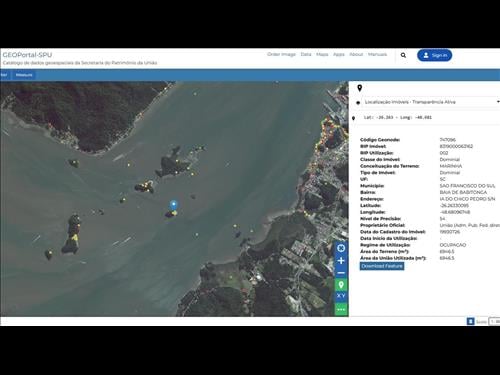
Task: Open the Order Image menu
Action: click(281, 54)
